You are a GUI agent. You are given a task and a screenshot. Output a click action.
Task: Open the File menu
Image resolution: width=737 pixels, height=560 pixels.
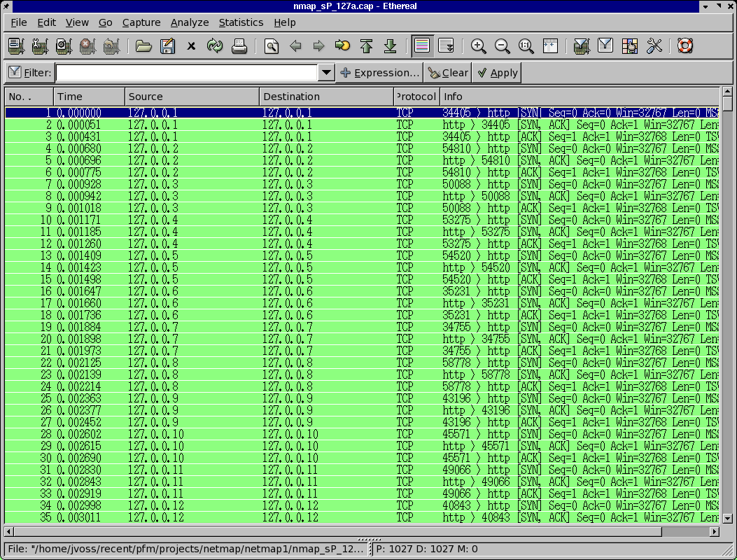click(19, 22)
